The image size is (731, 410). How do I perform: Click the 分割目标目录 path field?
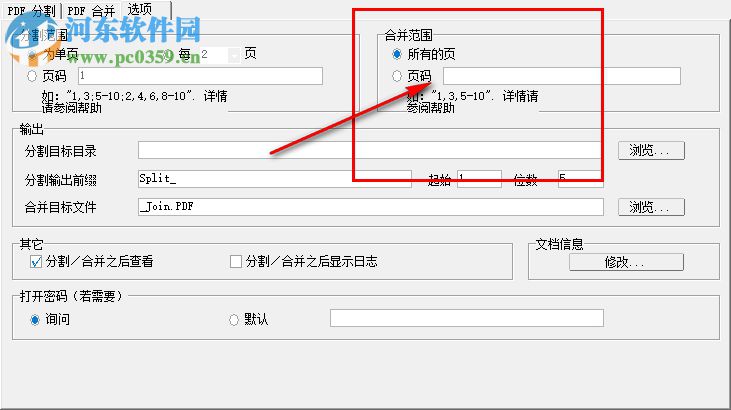pos(371,150)
